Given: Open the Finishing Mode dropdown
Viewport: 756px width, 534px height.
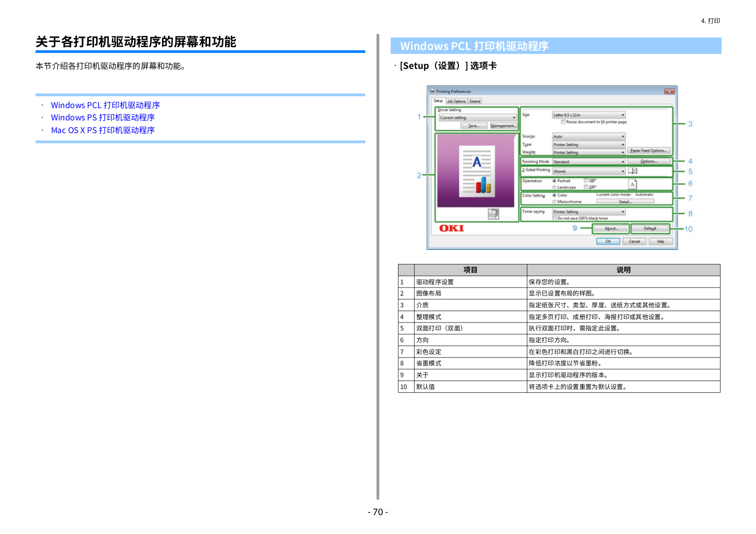Looking at the screenshot, I should (x=589, y=161).
